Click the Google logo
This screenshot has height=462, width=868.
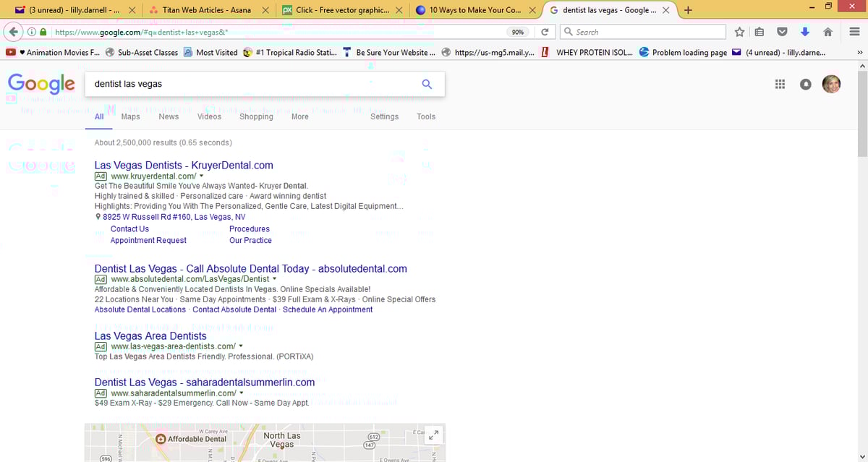[x=41, y=84]
